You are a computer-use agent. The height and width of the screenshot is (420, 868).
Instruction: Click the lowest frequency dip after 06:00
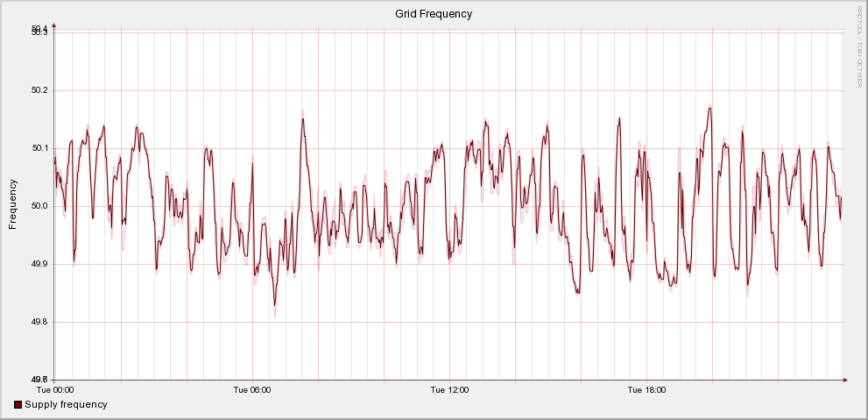click(274, 307)
